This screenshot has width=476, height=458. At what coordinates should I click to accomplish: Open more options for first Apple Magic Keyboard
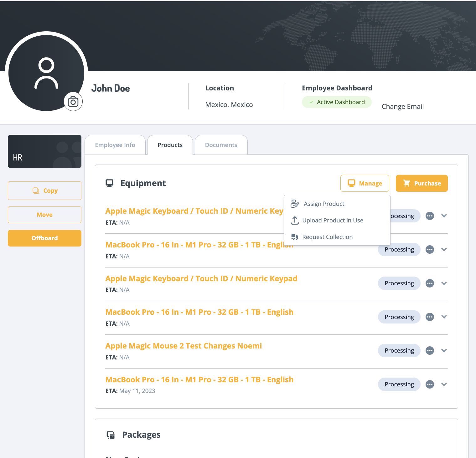pyautogui.click(x=430, y=216)
